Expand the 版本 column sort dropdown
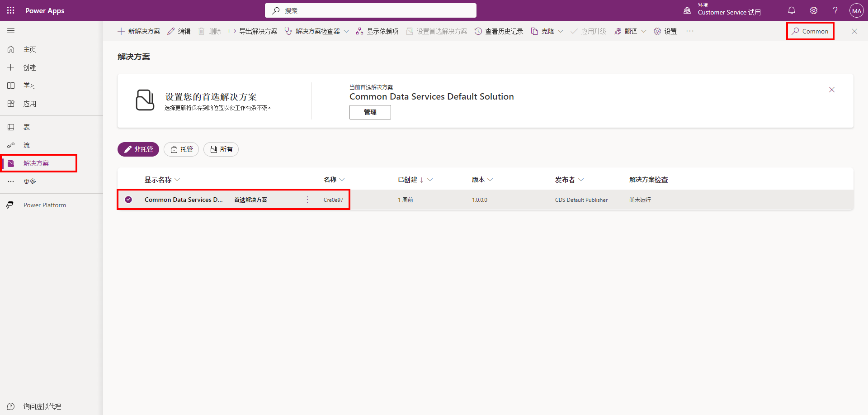The width and height of the screenshot is (868, 415). pyautogui.click(x=490, y=179)
